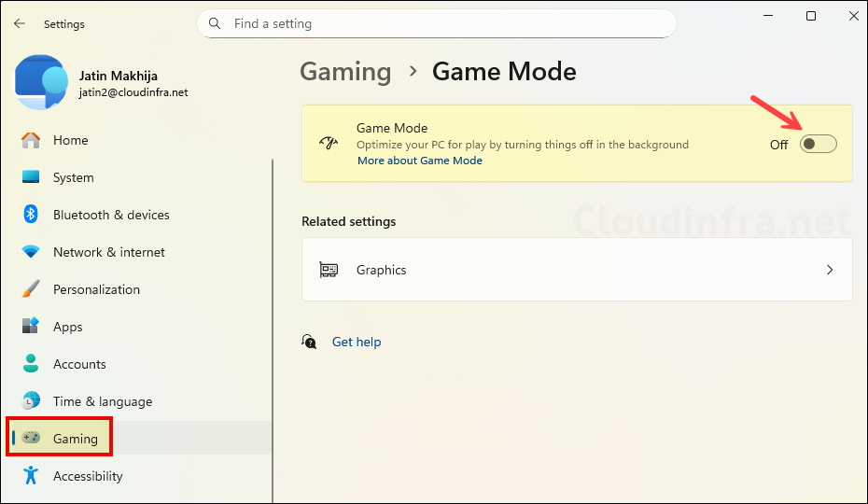868x504 pixels.
Task: Turn on the Game Mode toggle
Action: (x=818, y=144)
